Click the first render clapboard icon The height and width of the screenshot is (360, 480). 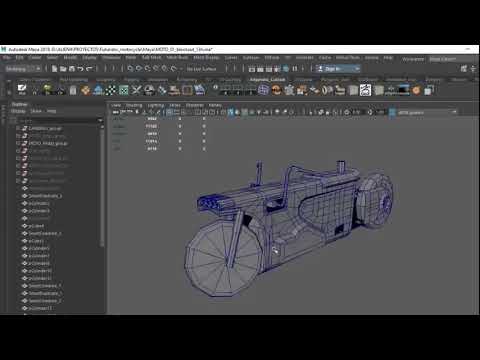pyautogui.click(x=252, y=69)
